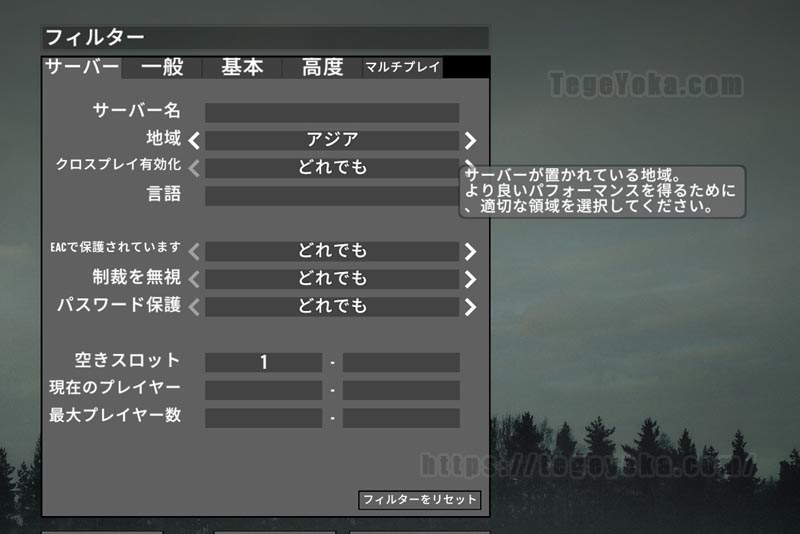Image resolution: width=800 pixels, height=534 pixels.
Task: Click the サーバー名 label
Action: pos(136,110)
